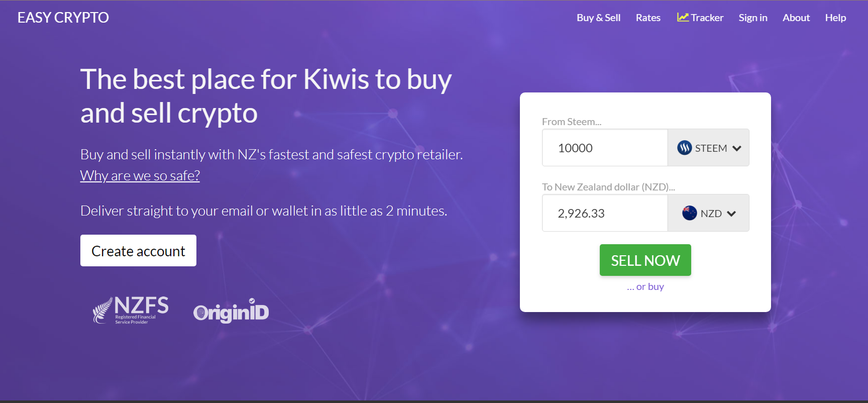Expand the NZD currency dropdown arrow
This screenshot has width=868, height=403.
[731, 214]
